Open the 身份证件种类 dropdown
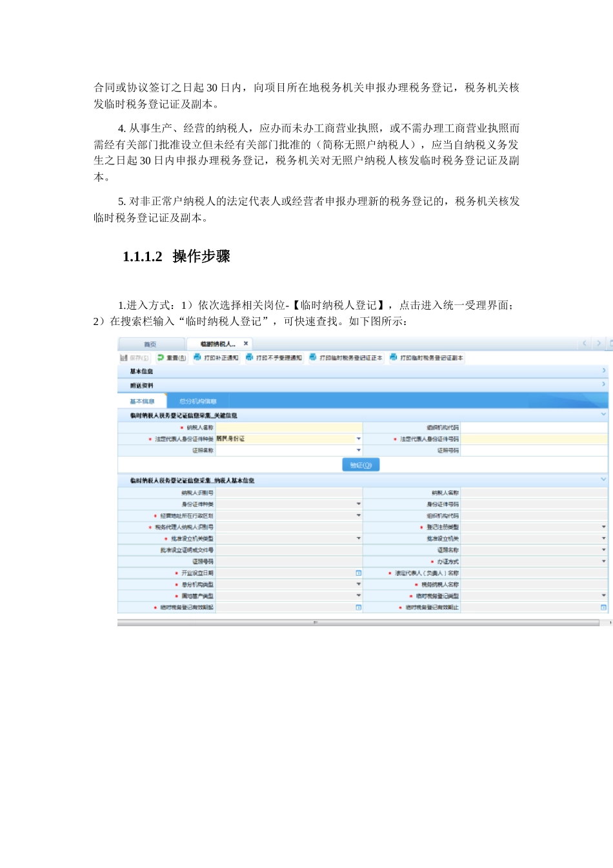 point(359,504)
